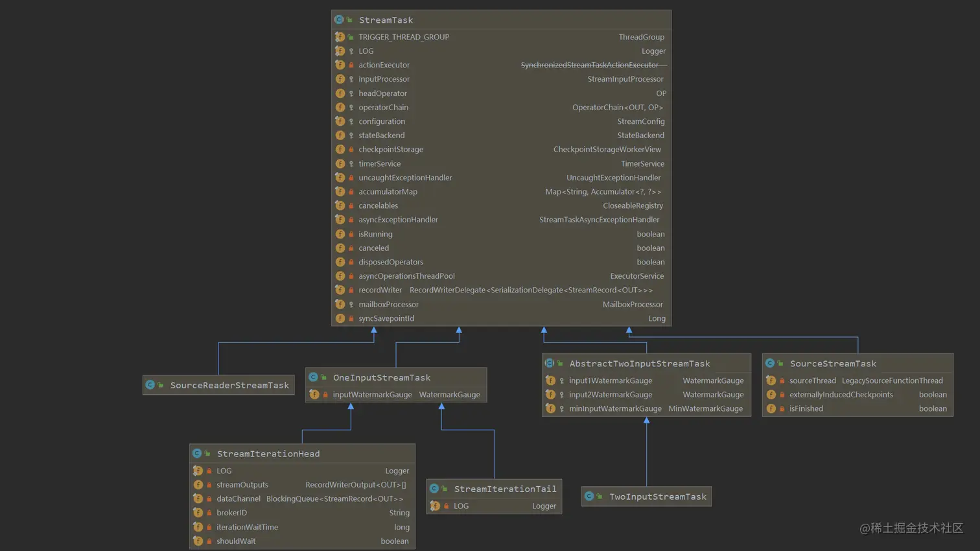Click the LegacySourceFunctionThread type label

(x=892, y=381)
